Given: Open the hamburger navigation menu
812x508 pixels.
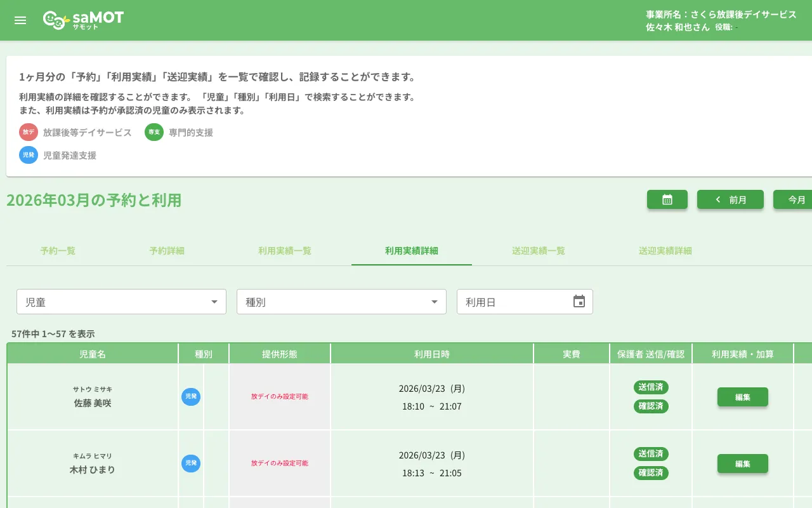Looking at the screenshot, I should (x=20, y=20).
